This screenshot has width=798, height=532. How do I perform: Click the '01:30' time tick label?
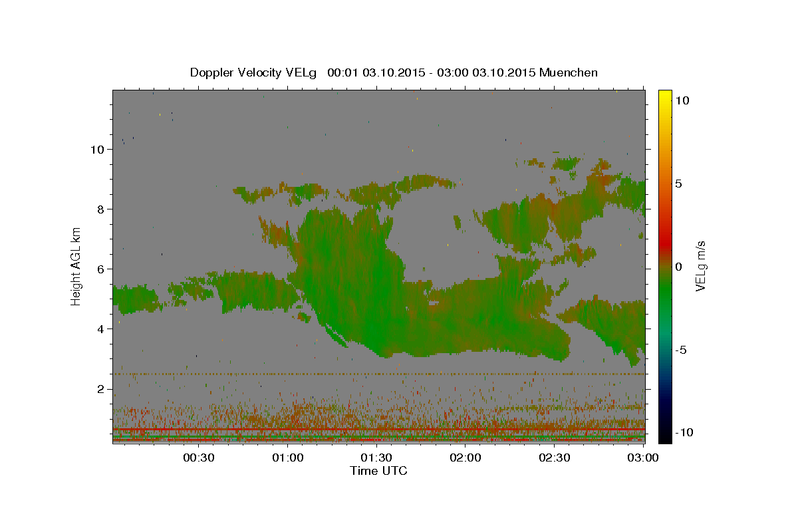(x=377, y=458)
